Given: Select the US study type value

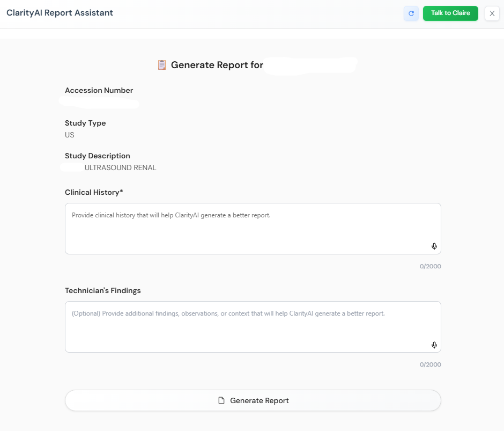Looking at the screenshot, I should (69, 135).
